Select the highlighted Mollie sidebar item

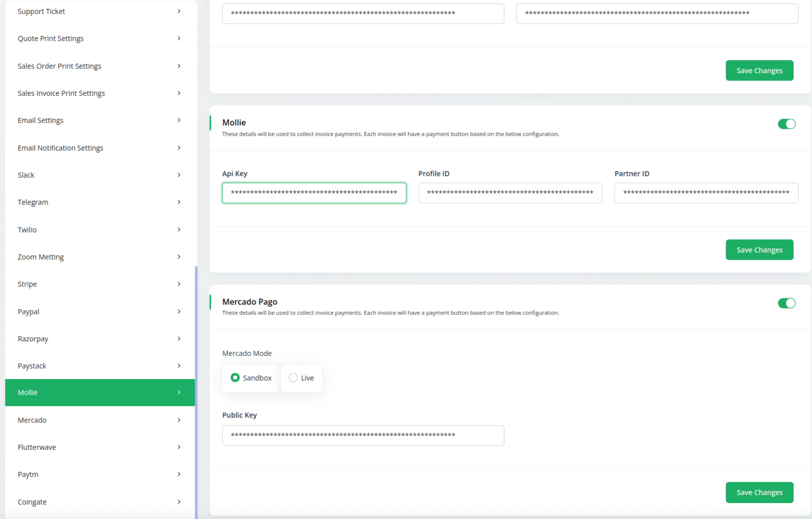tap(100, 393)
